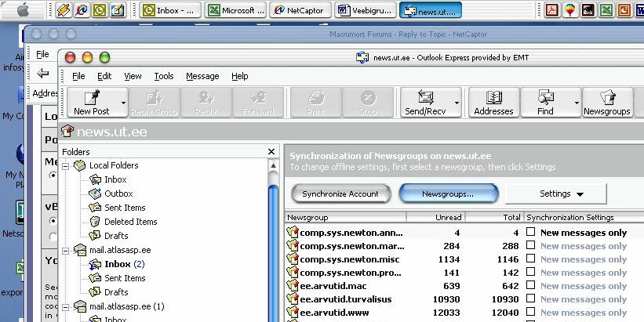
Task: Switch to the Veebigru... Word taskbar button
Action: pyautogui.click(x=366, y=10)
